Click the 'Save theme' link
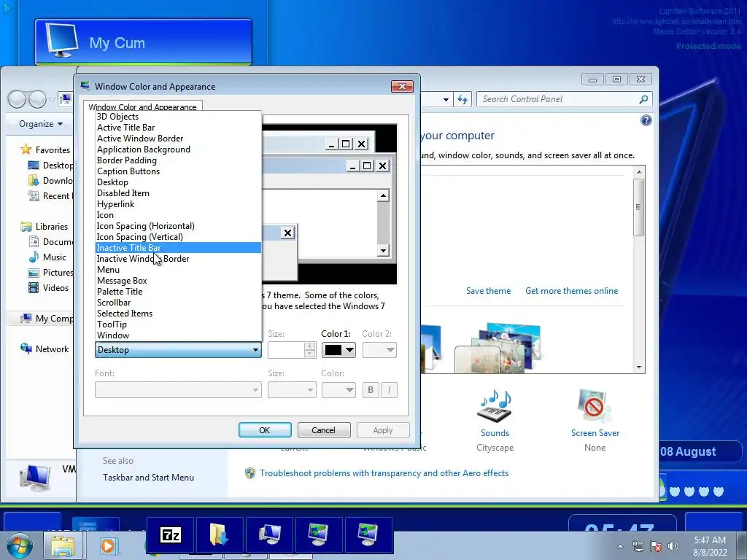The image size is (747, 560). 488,291
